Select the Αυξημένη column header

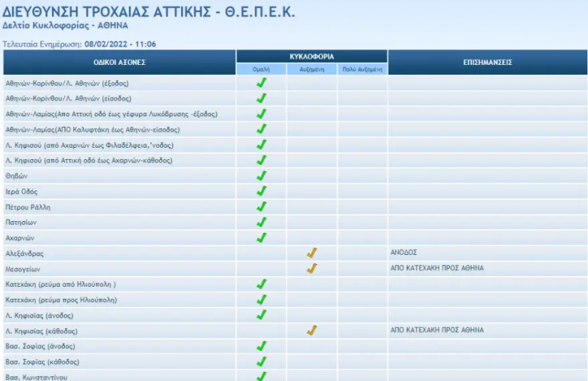tap(311, 70)
